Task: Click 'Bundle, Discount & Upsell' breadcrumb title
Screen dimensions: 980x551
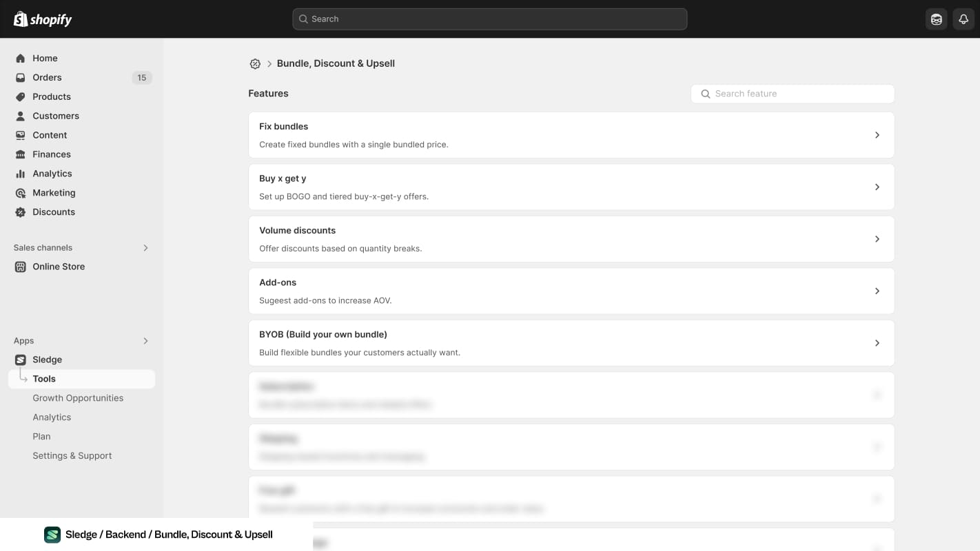Action: [336, 63]
